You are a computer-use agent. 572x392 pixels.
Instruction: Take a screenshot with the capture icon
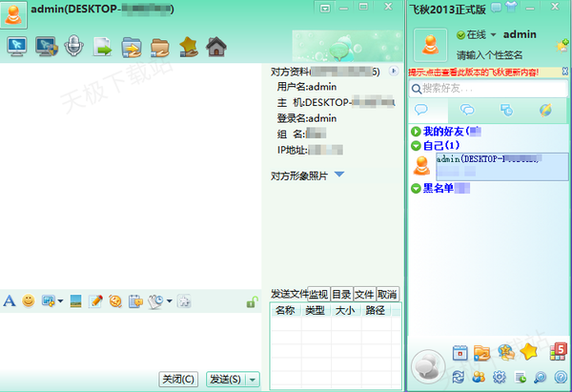click(49, 301)
